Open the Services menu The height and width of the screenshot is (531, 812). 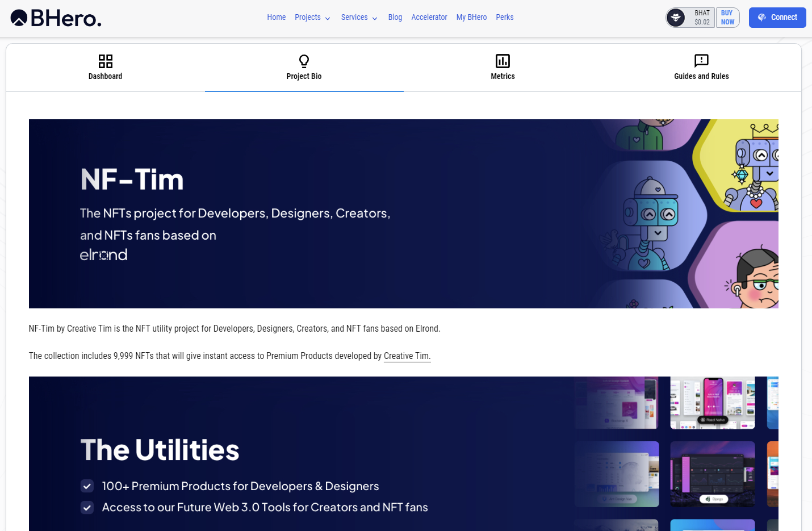(359, 17)
